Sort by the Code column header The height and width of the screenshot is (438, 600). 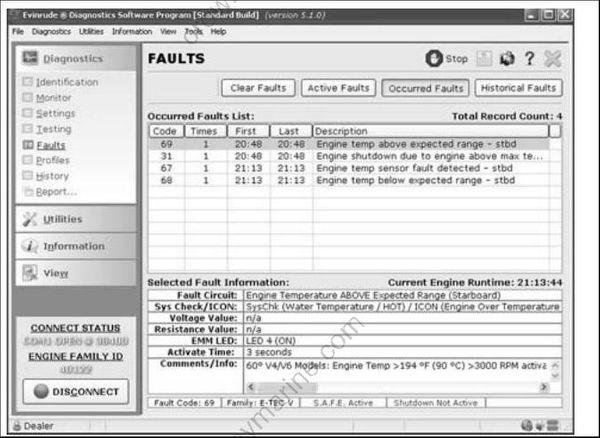point(166,131)
